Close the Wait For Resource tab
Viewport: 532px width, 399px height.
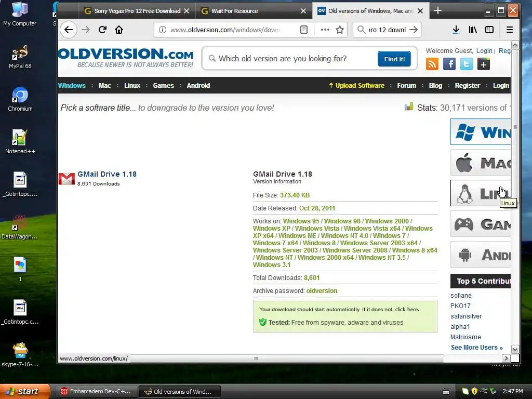tap(303, 11)
